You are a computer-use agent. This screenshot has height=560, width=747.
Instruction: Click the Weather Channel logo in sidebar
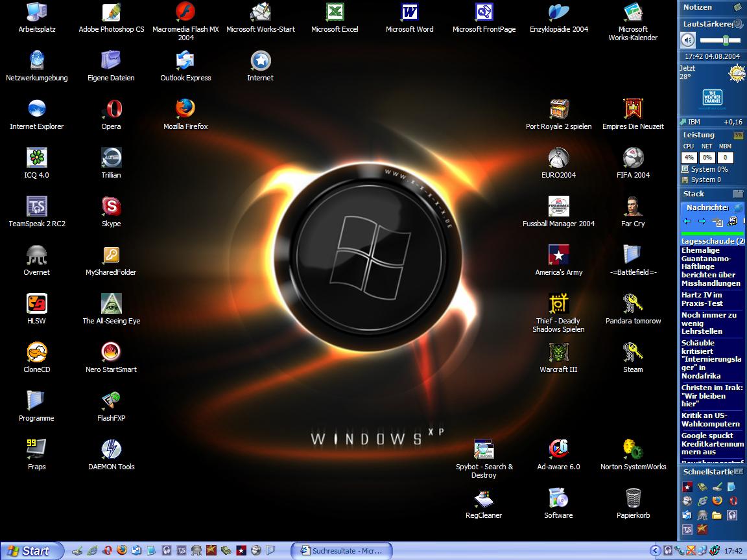[712, 97]
